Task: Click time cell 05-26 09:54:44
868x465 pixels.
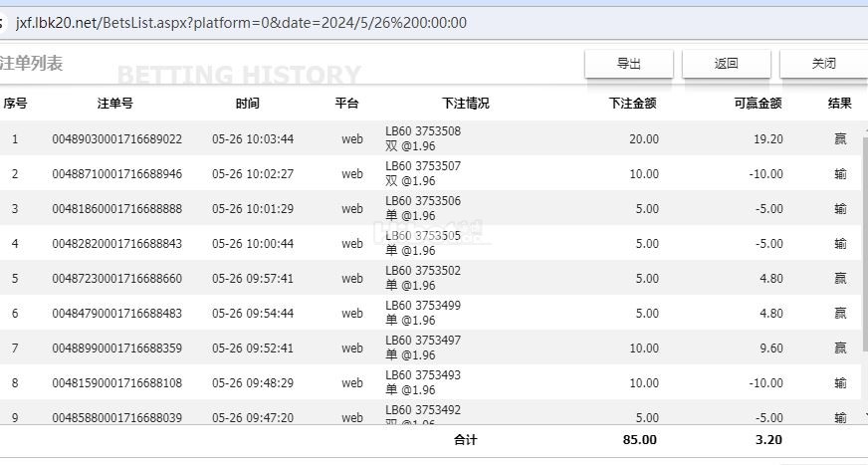Action: (253, 314)
